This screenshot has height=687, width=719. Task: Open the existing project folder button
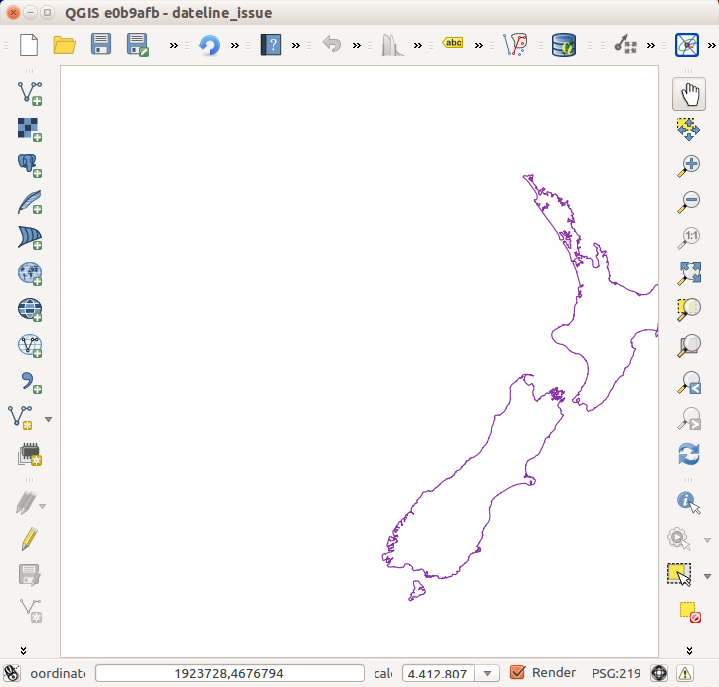pyautogui.click(x=65, y=45)
